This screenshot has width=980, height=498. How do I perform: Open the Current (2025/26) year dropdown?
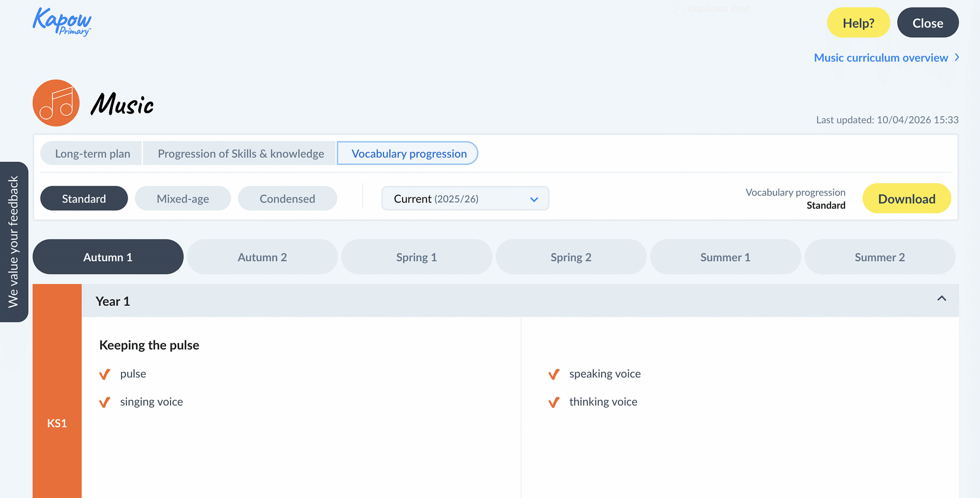point(465,198)
